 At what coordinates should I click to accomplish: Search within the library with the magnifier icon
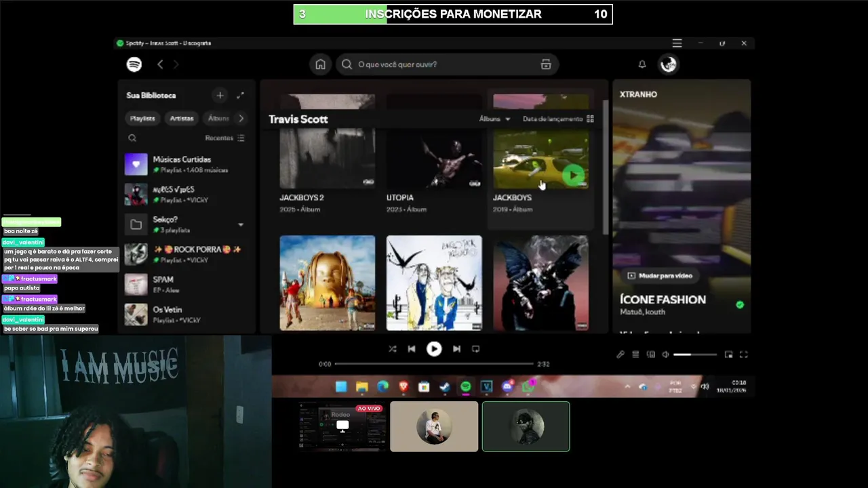pyautogui.click(x=132, y=138)
